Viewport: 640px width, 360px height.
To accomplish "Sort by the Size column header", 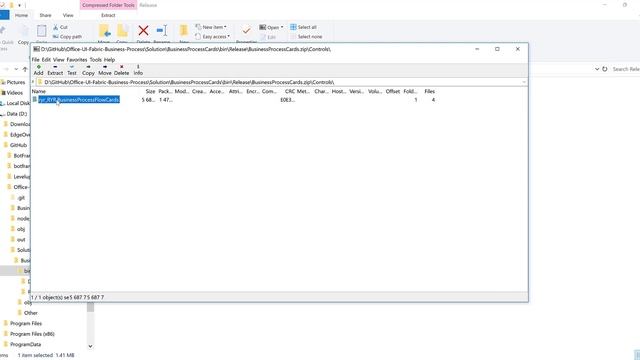I will coord(150,91).
